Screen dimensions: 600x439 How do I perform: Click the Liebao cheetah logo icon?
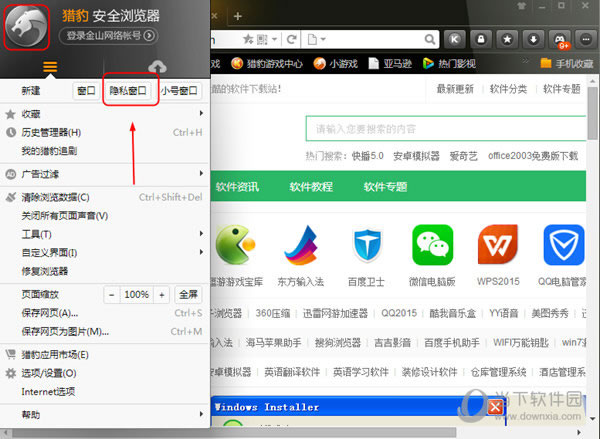[x=26, y=26]
